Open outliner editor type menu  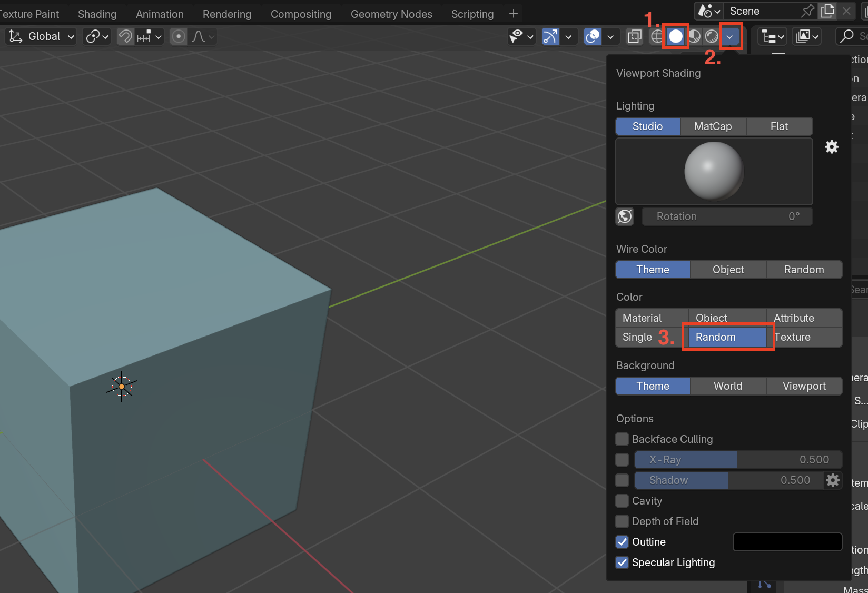click(x=773, y=36)
